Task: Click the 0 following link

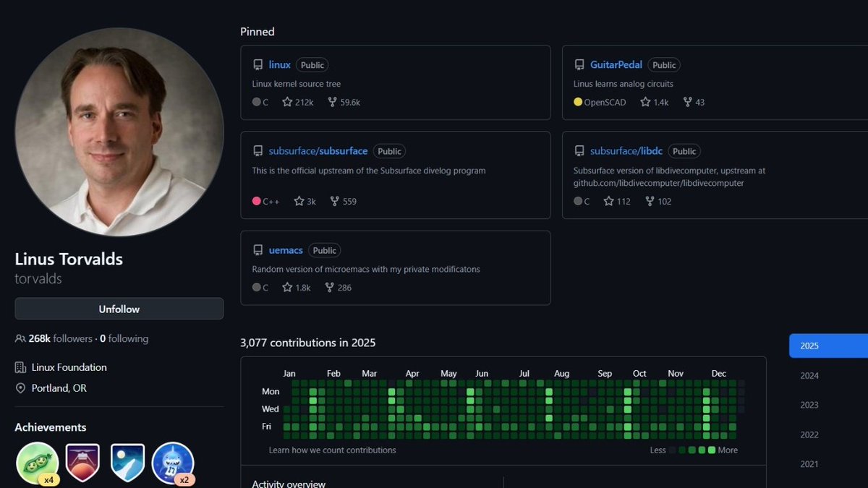Action: coord(124,338)
